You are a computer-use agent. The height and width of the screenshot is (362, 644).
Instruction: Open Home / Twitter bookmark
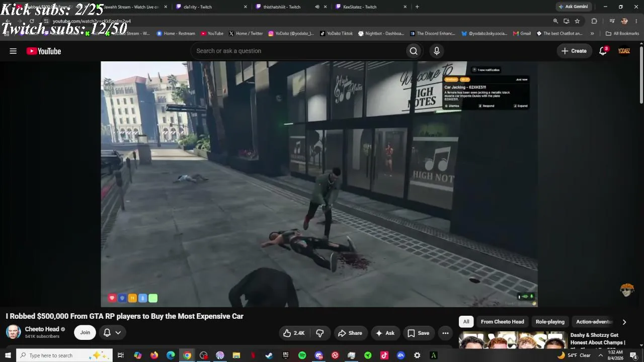pos(246,34)
